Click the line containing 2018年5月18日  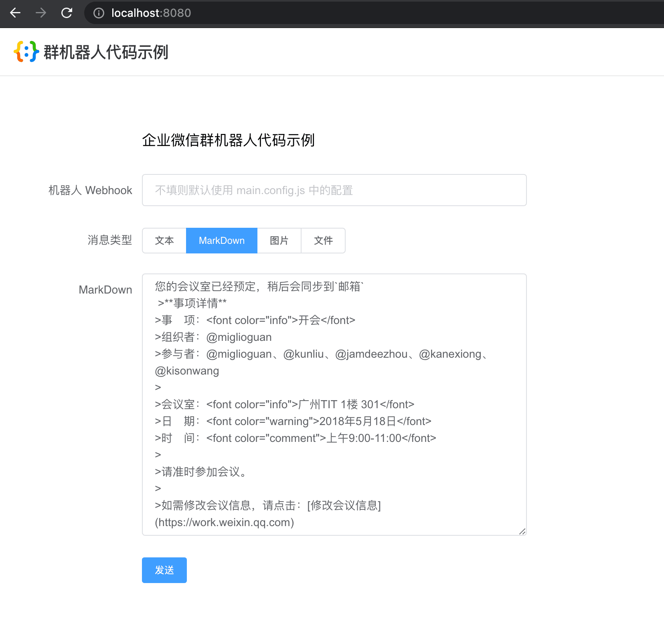click(x=293, y=421)
